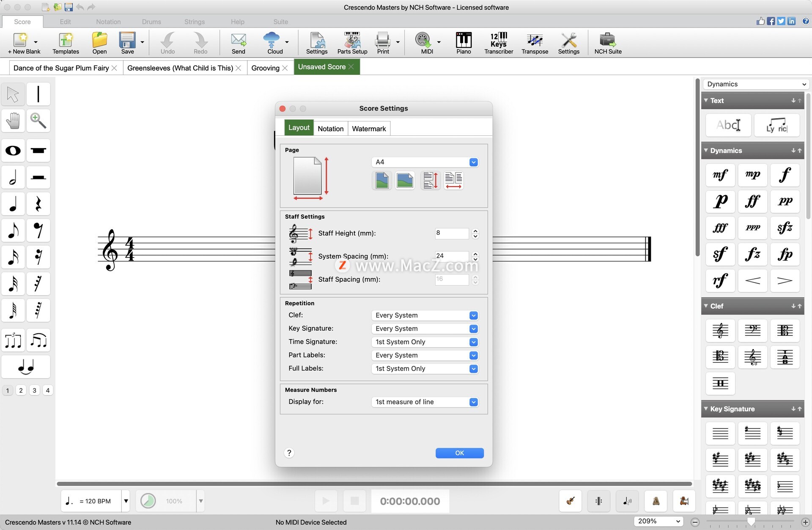Switch to the Watermark settings tab

pos(369,129)
